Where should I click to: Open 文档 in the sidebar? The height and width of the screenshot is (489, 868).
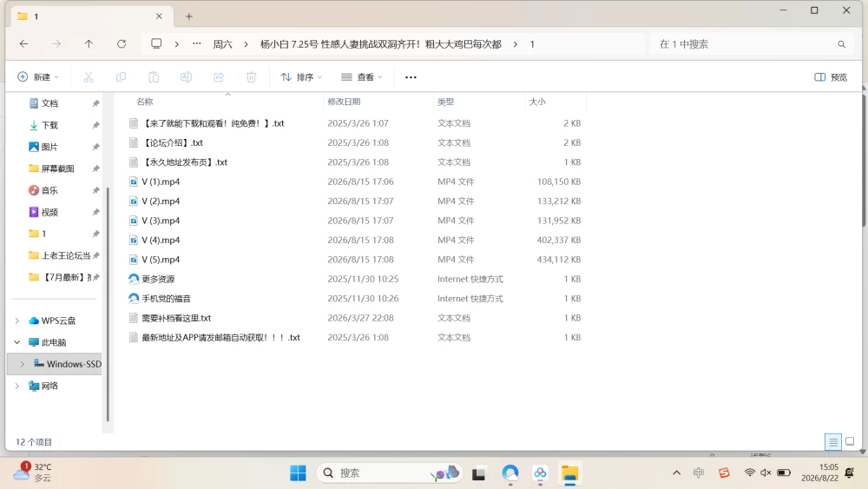pyautogui.click(x=49, y=103)
